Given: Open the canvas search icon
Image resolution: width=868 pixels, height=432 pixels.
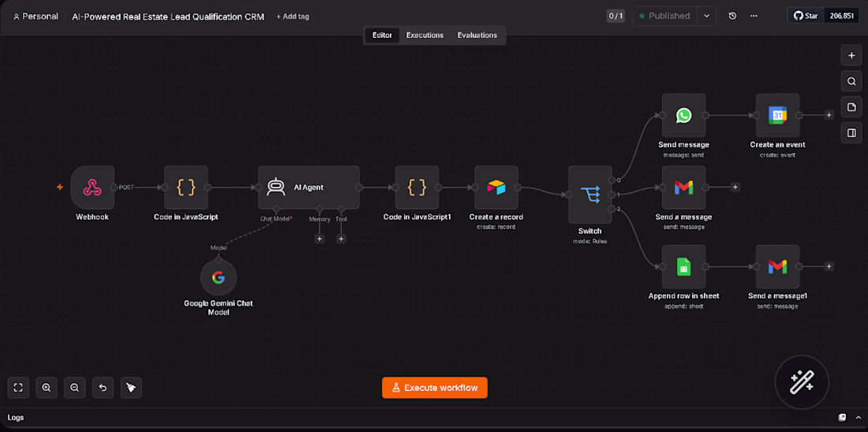Looking at the screenshot, I should click(x=851, y=81).
